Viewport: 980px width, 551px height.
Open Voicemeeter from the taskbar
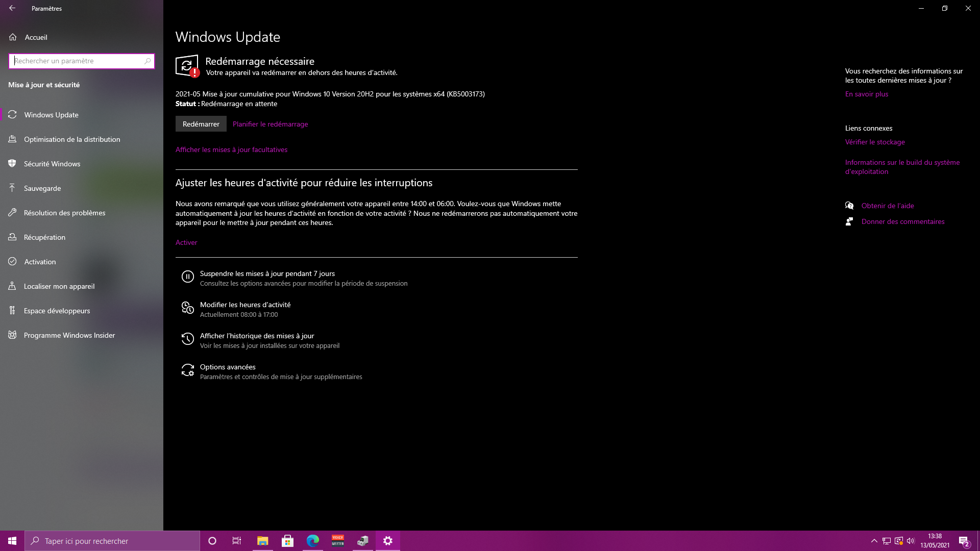338,541
